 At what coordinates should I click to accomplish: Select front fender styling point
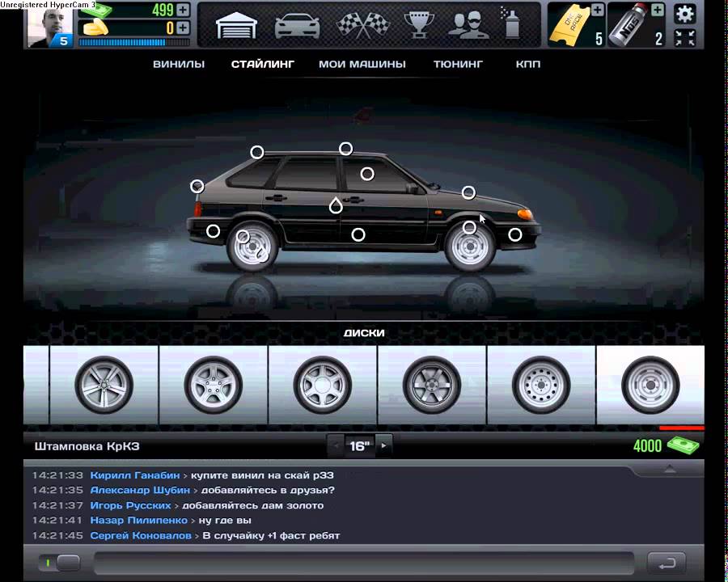click(x=469, y=228)
